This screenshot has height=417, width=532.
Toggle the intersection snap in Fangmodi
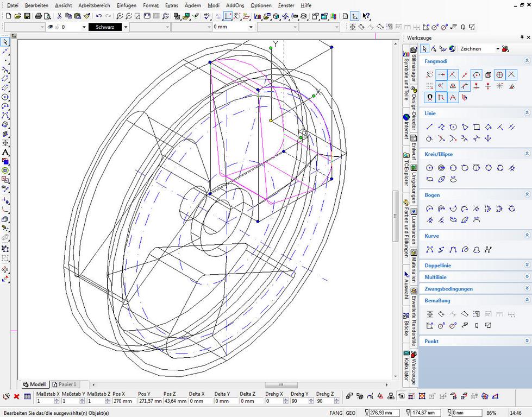(511, 74)
